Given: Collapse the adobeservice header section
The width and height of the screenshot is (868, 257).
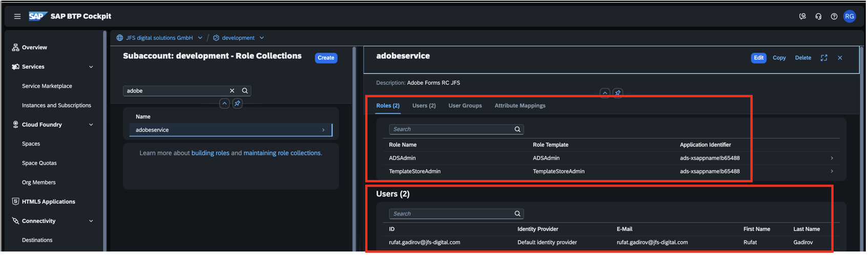Looking at the screenshot, I should point(605,93).
